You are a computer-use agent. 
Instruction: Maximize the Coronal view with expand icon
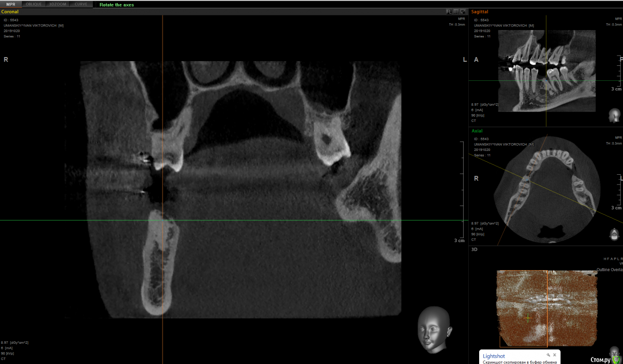[462, 11]
